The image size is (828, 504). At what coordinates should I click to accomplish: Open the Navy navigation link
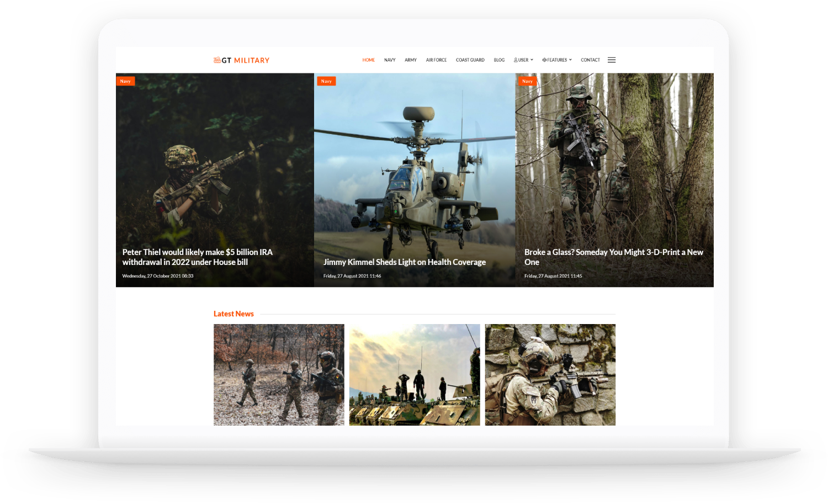tap(390, 60)
